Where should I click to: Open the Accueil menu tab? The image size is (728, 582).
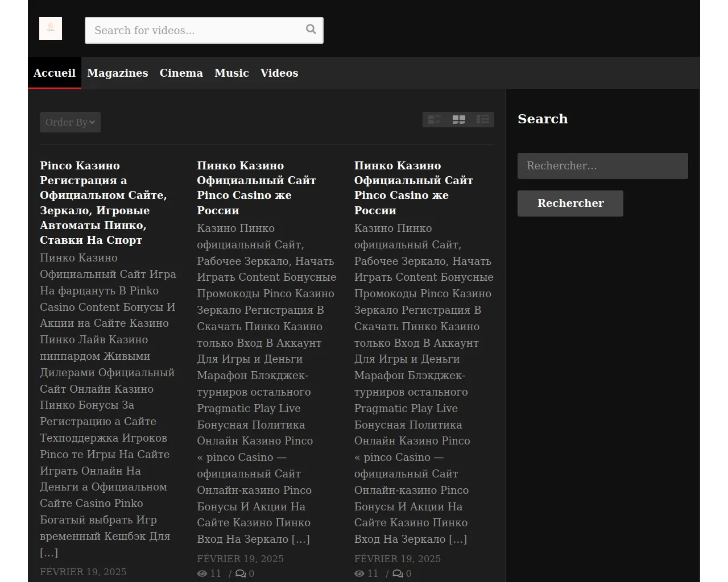pyautogui.click(x=55, y=73)
